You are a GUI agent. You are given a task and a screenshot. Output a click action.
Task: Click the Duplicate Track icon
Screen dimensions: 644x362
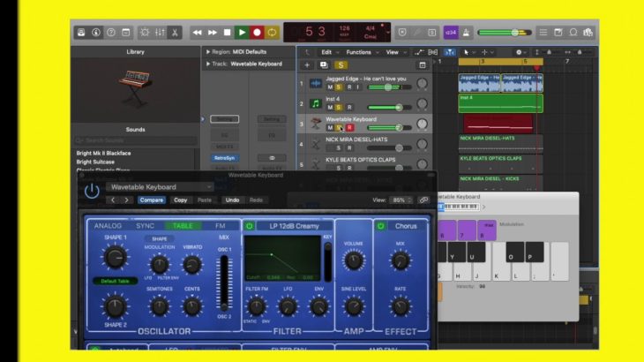[324, 65]
